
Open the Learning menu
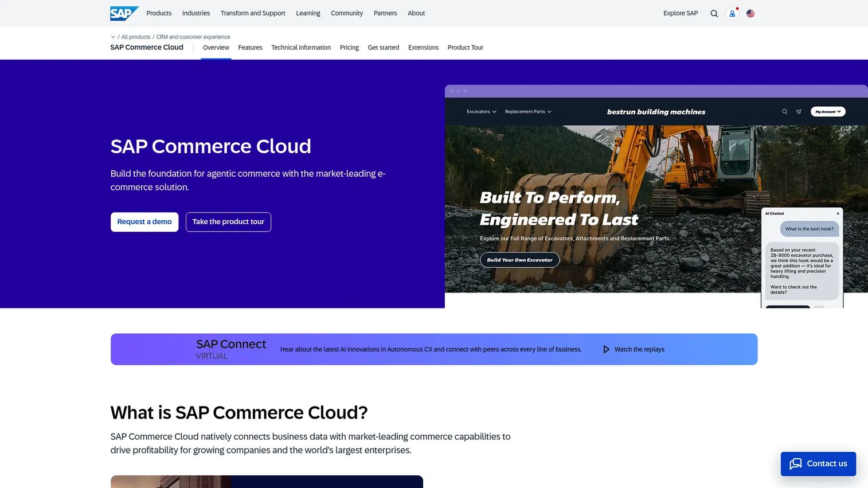click(308, 13)
